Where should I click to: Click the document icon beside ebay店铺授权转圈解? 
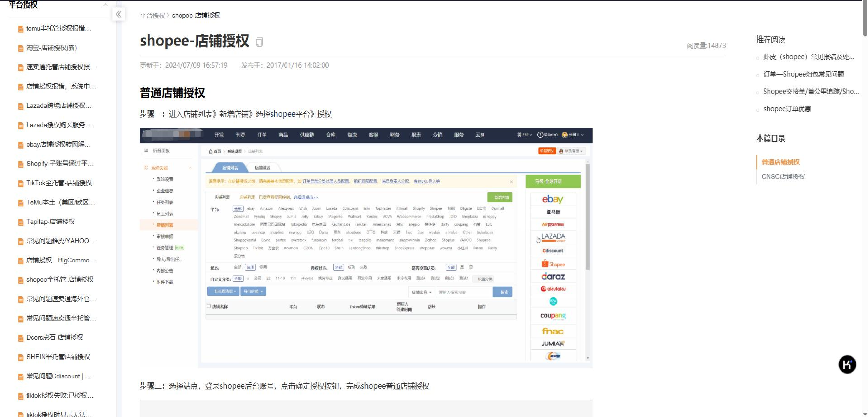21,145
